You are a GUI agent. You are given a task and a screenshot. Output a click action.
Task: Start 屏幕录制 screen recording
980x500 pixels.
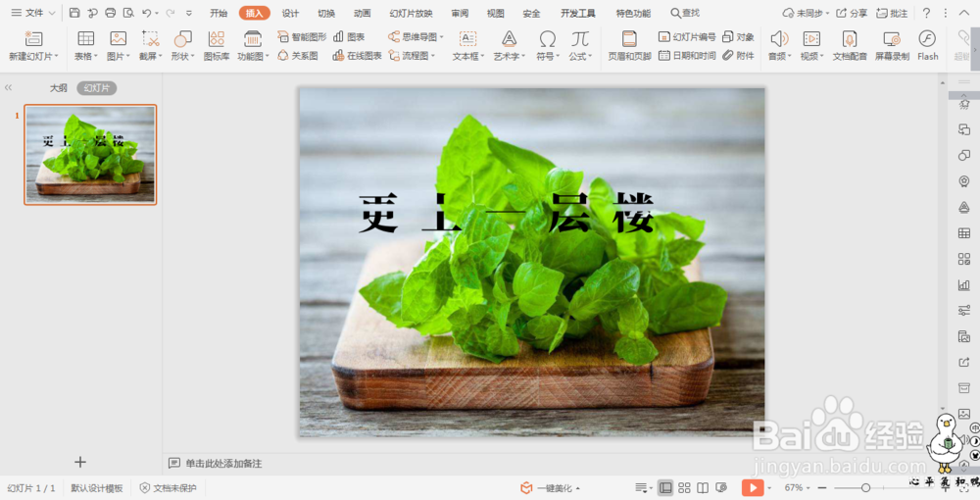pos(892,46)
